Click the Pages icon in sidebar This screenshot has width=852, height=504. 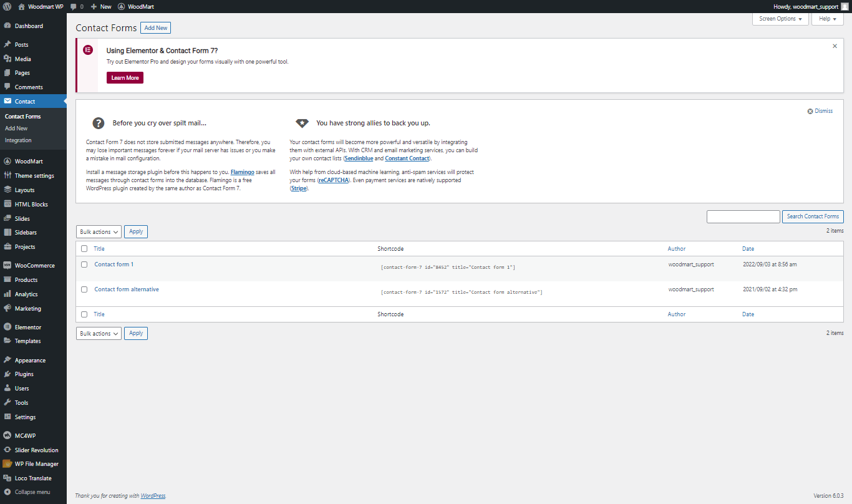7,73
